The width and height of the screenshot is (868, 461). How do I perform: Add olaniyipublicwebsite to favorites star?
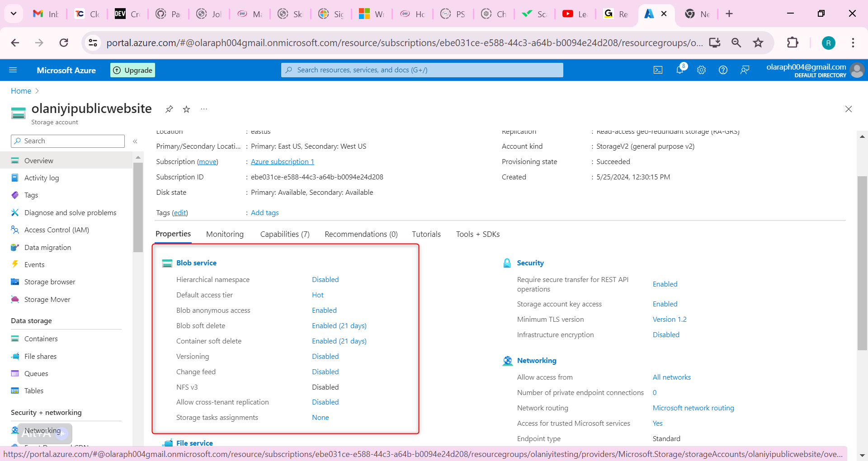186,109
